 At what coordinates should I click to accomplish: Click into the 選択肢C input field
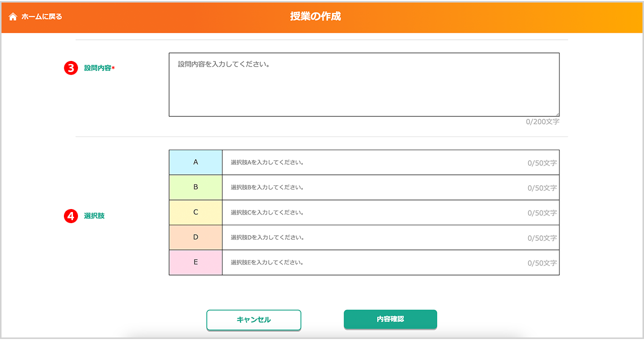coord(372,213)
